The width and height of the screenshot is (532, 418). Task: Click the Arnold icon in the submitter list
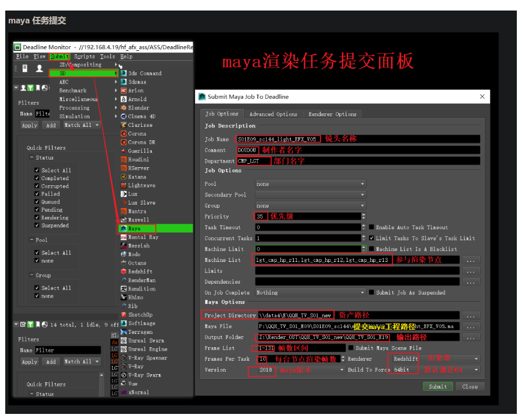(123, 99)
